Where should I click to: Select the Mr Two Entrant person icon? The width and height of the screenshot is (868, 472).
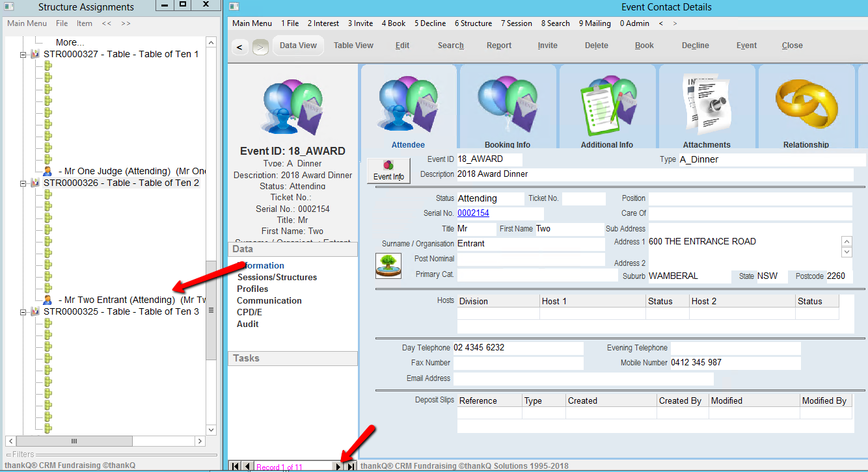(x=47, y=300)
